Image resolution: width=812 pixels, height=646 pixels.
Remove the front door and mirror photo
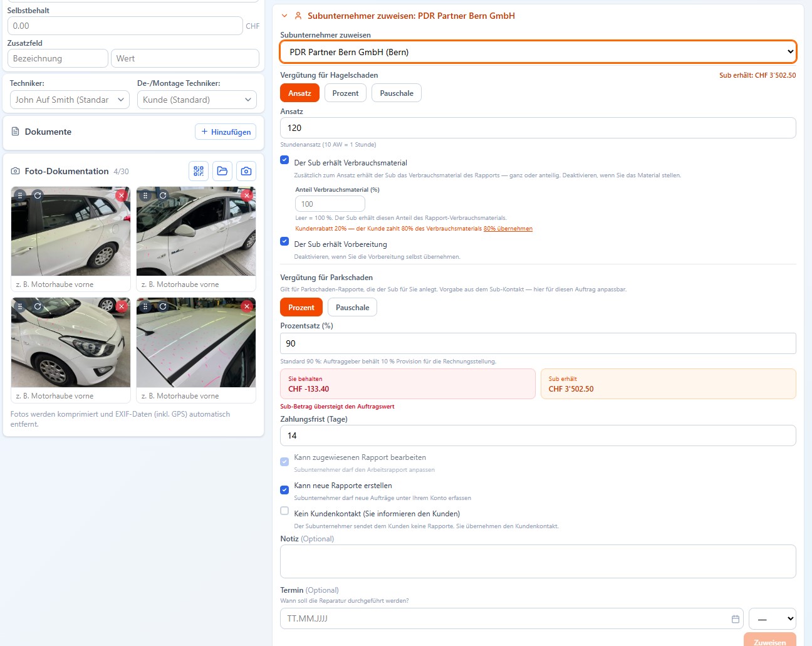(247, 195)
